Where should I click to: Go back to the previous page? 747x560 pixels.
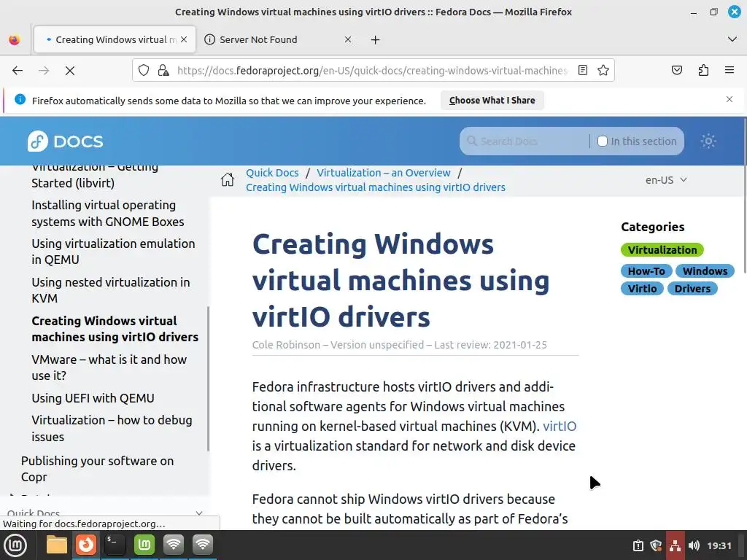[x=18, y=71]
